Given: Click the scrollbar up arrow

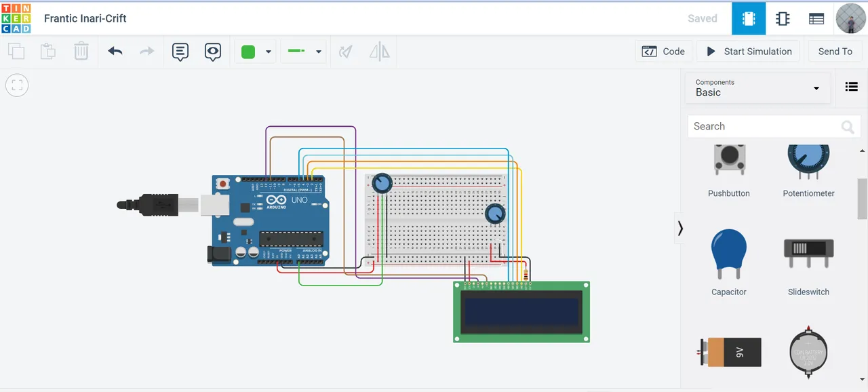Looking at the screenshot, I should [862, 151].
